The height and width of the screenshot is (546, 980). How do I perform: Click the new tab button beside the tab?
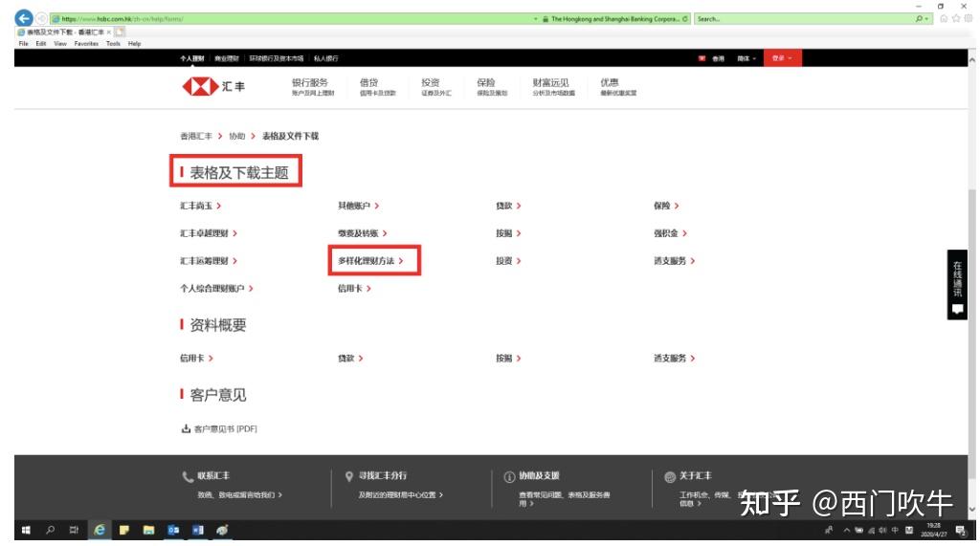pyautogui.click(x=120, y=32)
